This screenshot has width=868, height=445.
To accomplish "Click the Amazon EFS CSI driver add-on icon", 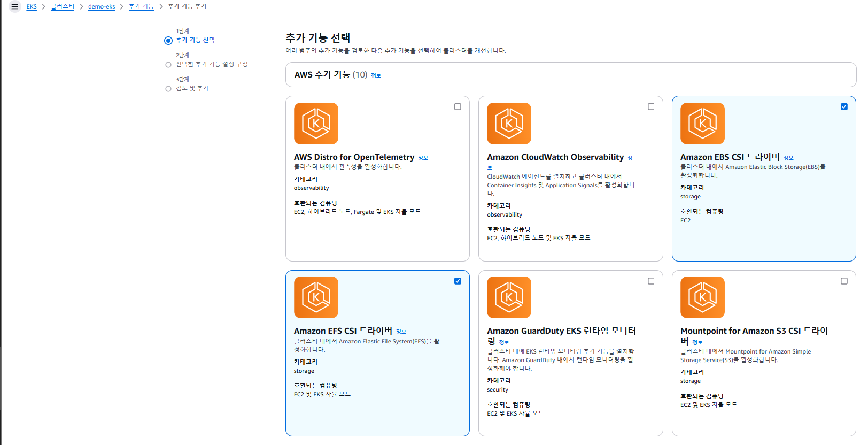I will pos(316,297).
